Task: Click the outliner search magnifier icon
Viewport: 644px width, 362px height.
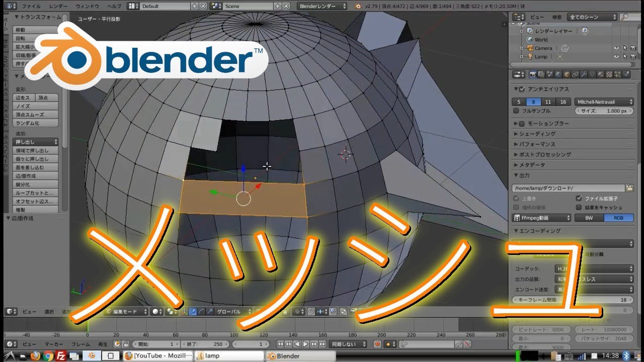Action: pos(624,17)
